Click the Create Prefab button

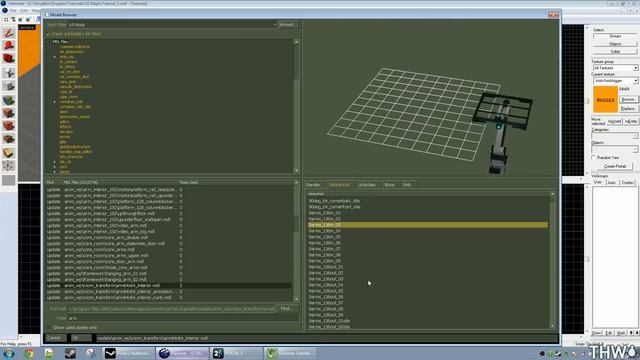pos(615,167)
